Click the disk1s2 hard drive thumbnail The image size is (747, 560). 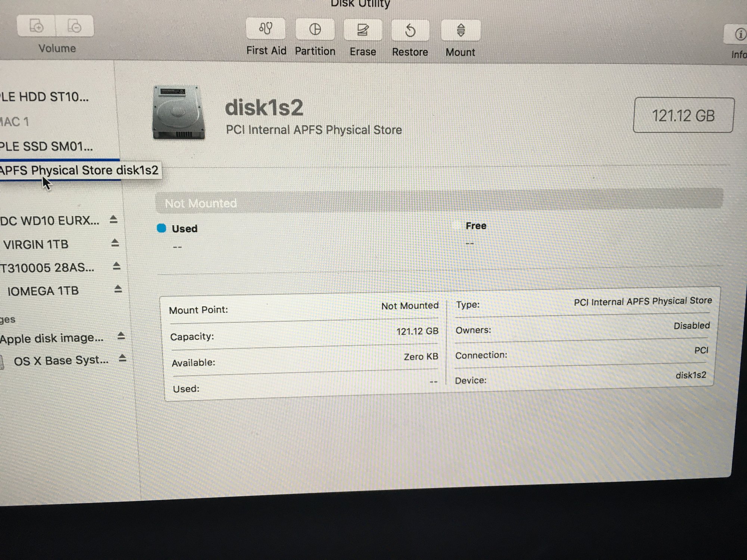(179, 113)
